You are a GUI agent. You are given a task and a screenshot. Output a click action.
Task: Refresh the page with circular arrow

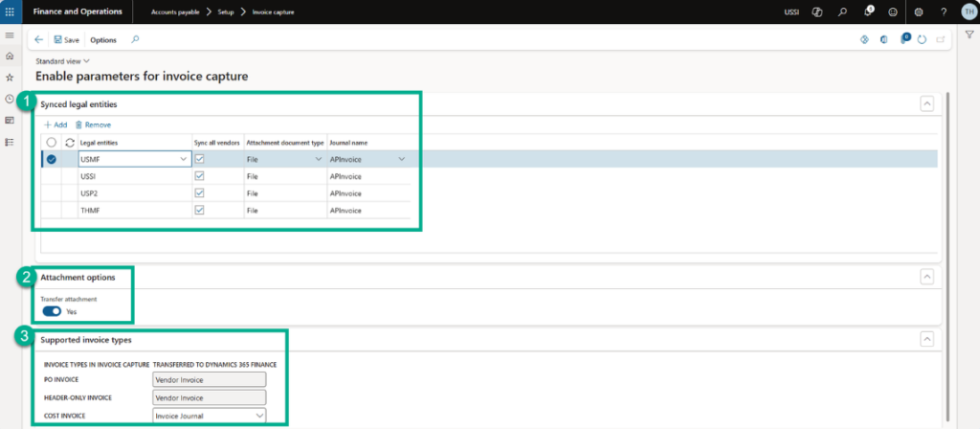click(922, 39)
